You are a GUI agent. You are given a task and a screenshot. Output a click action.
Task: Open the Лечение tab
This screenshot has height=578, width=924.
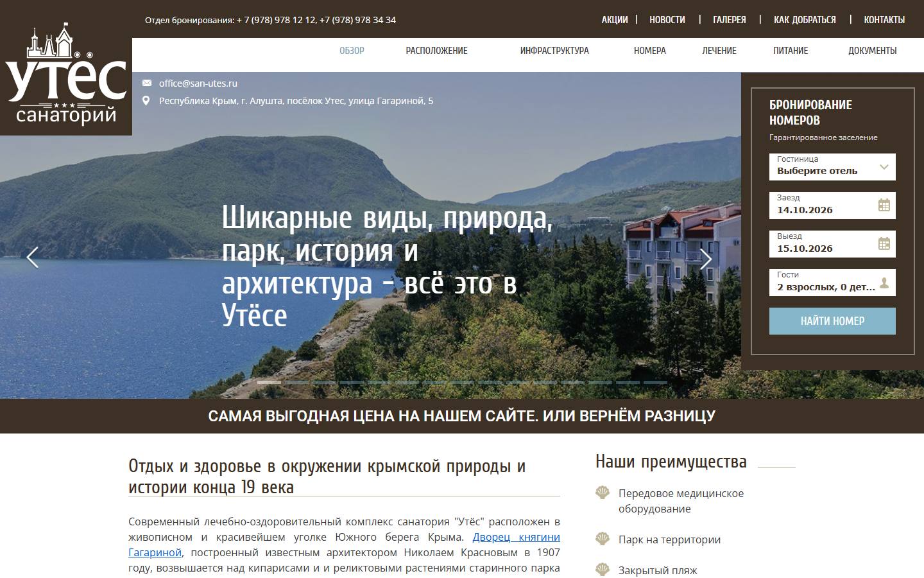click(x=719, y=51)
